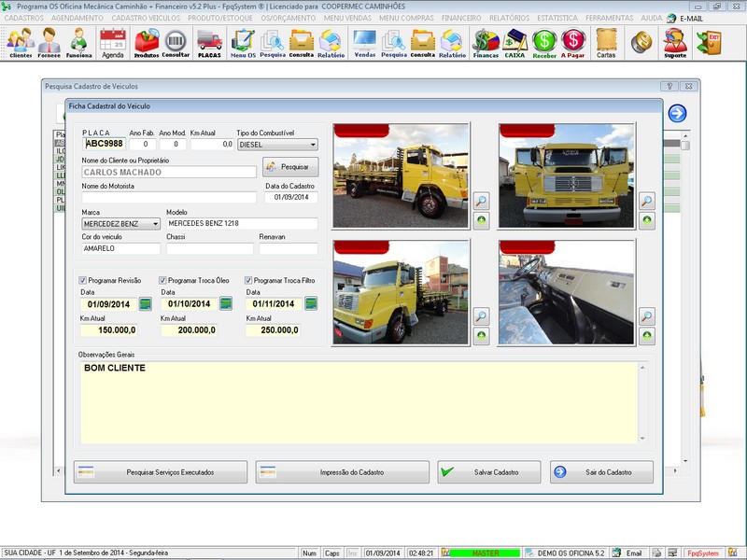Click the Impressão do Cadastro button
The width and height of the screenshot is (747, 560).
point(342,472)
